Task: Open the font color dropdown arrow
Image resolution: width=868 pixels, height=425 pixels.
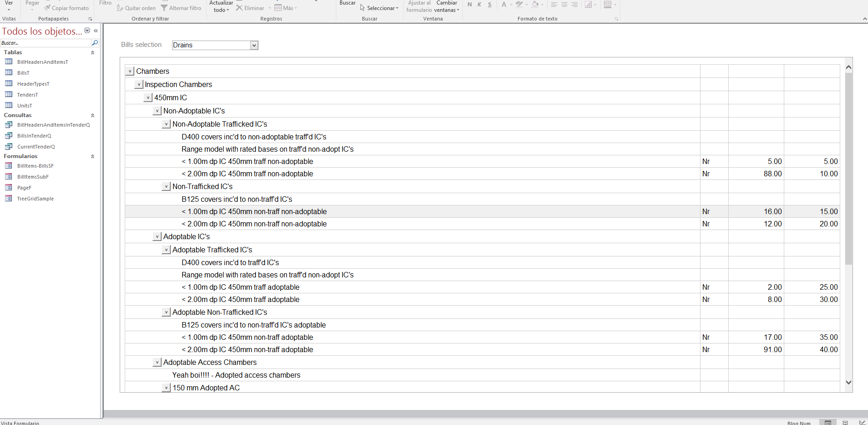Action: (x=511, y=5)
